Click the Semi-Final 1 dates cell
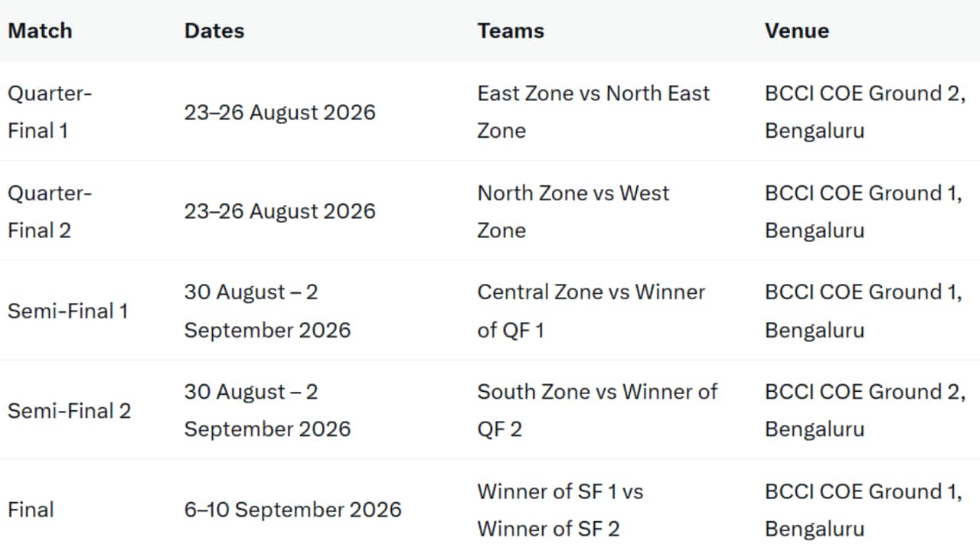980x551 pixels. point(267,311)
